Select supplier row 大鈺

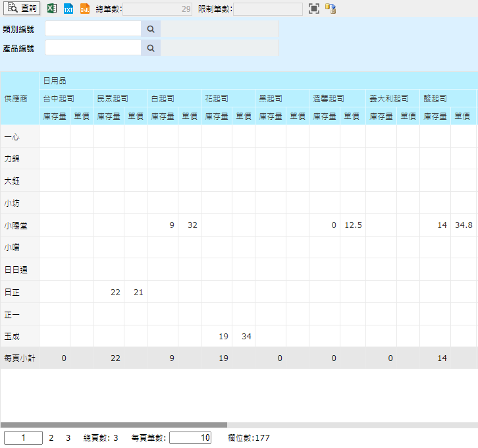click(x=20, y=181)
